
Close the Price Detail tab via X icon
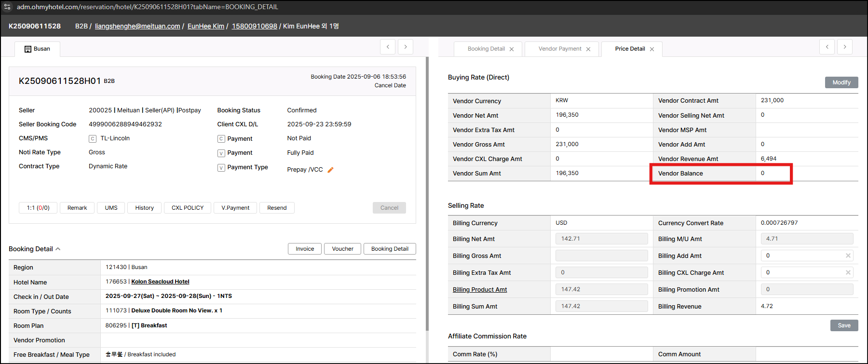click(652, 49)
